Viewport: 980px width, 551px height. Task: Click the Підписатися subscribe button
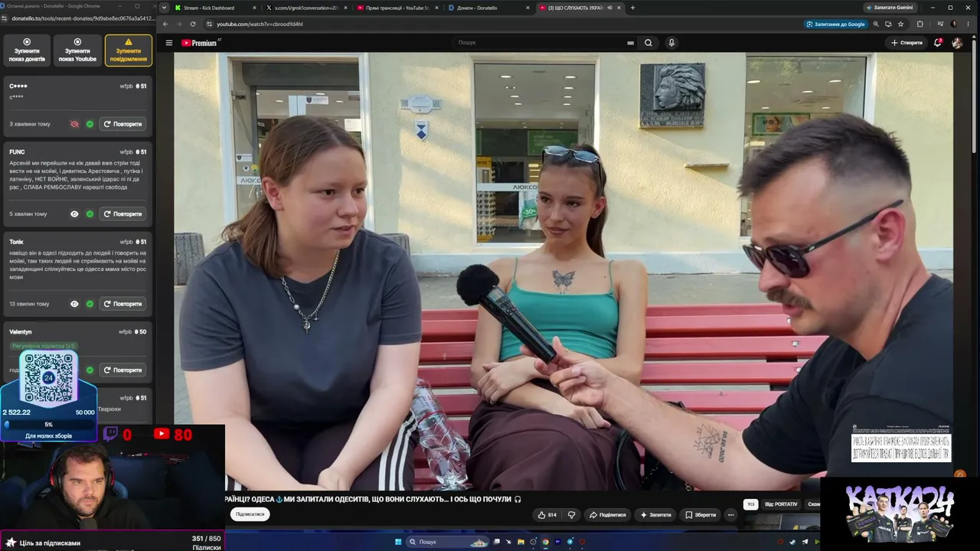250,514
